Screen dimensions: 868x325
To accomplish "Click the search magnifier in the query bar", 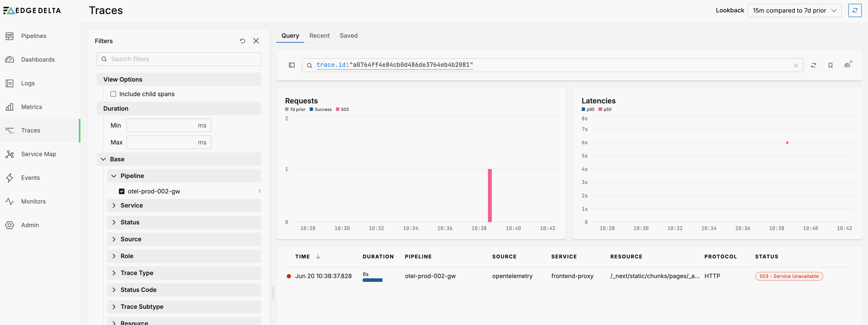I will pyautogui.click(x=309, y=65).
